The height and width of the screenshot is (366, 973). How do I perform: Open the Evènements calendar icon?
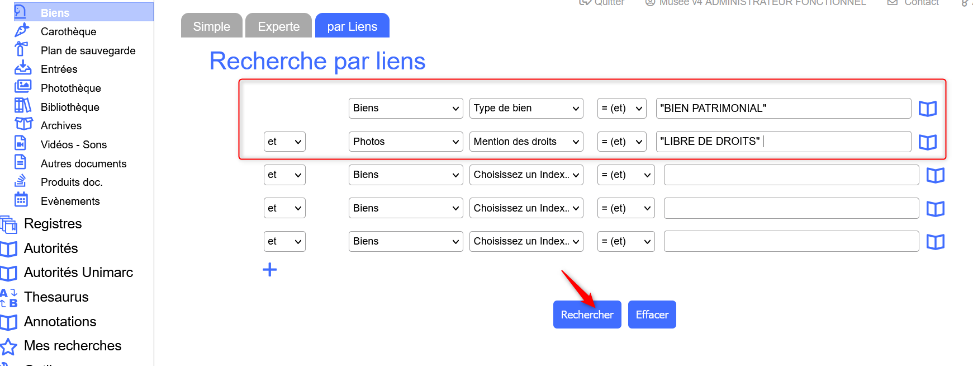coord(21,200)
